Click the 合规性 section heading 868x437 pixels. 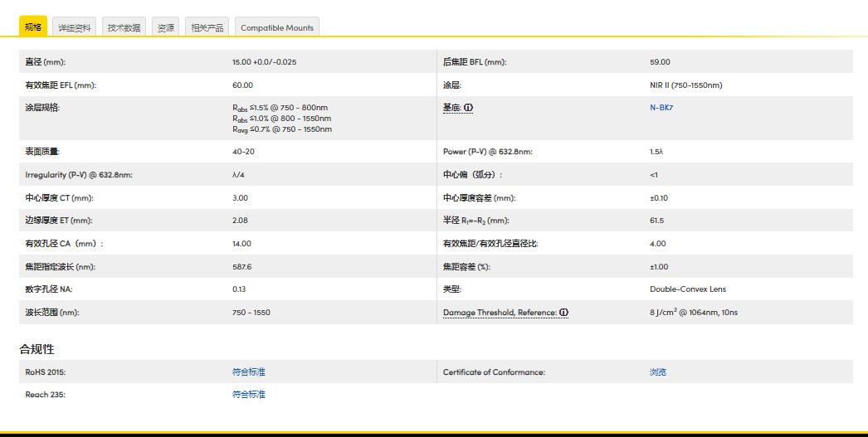click(37, 349)
